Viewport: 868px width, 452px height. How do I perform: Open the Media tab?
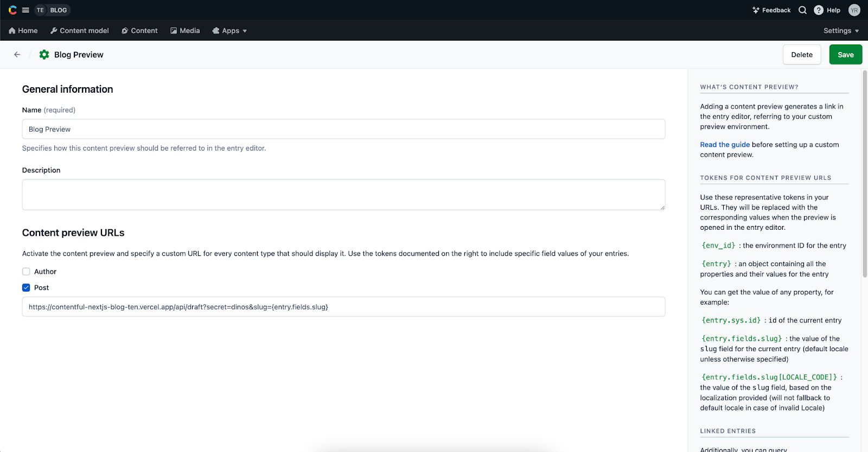point(185,30)
